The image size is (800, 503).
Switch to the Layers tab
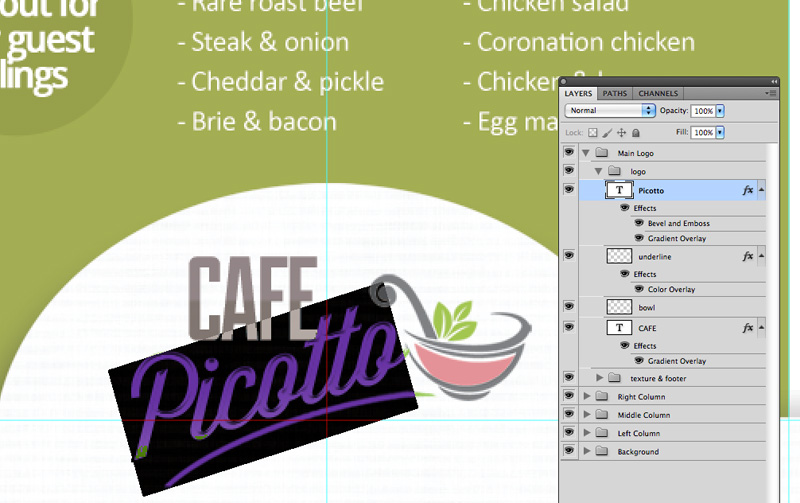coord(578,93)
